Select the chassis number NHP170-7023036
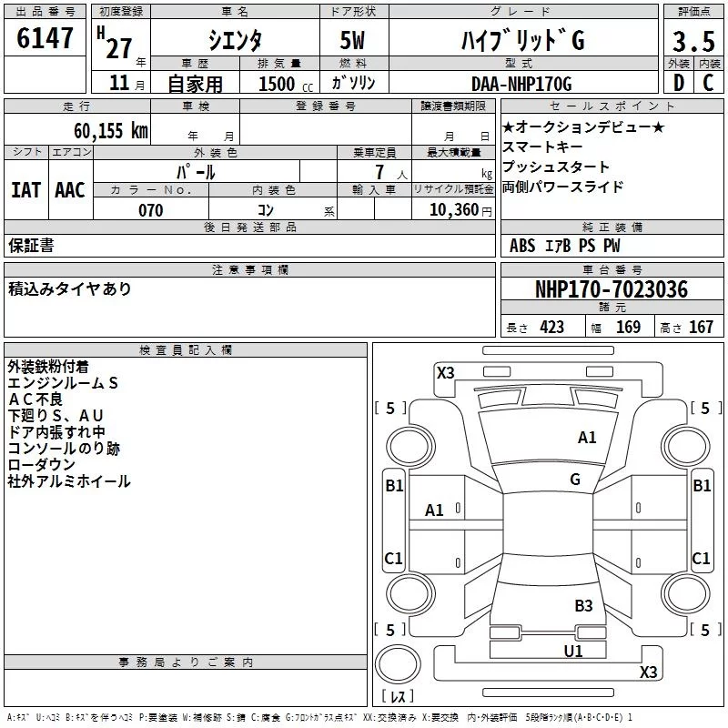 pos(612,289)
